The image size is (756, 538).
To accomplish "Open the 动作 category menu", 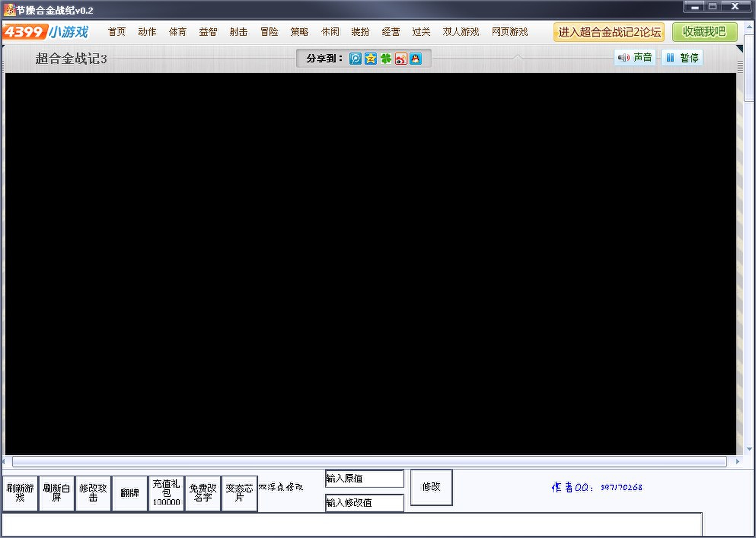I will (x=147, y=32).
